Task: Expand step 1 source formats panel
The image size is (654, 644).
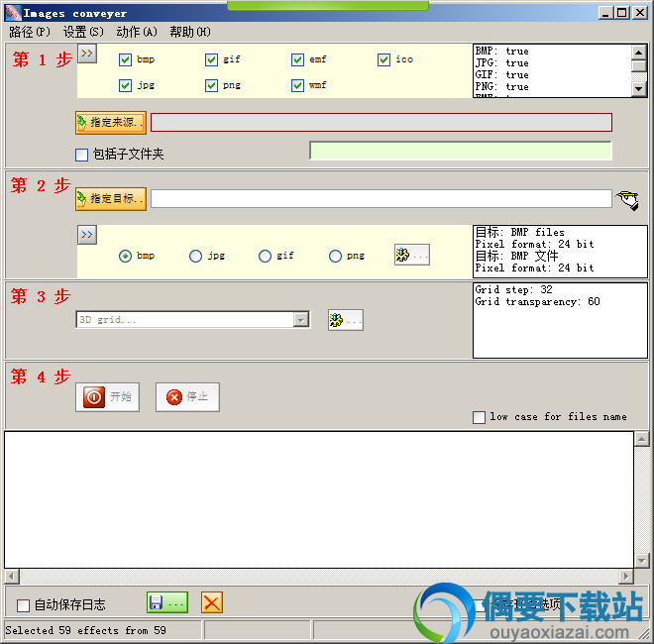Action: pyautogui.click(x=87, y=53)
